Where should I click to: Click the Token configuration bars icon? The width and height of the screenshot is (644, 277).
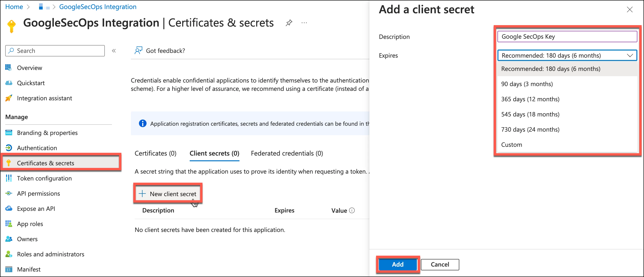(x=9, y=178)
